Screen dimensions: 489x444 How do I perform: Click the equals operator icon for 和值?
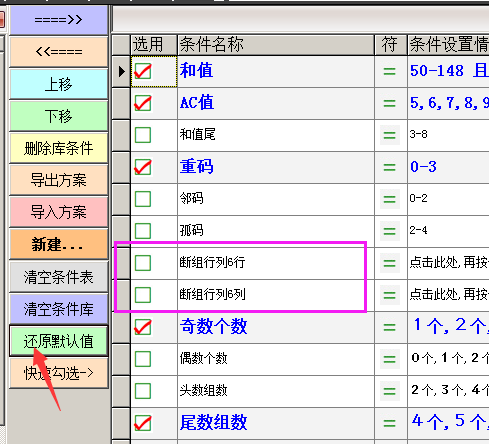(x=390, y=71)
